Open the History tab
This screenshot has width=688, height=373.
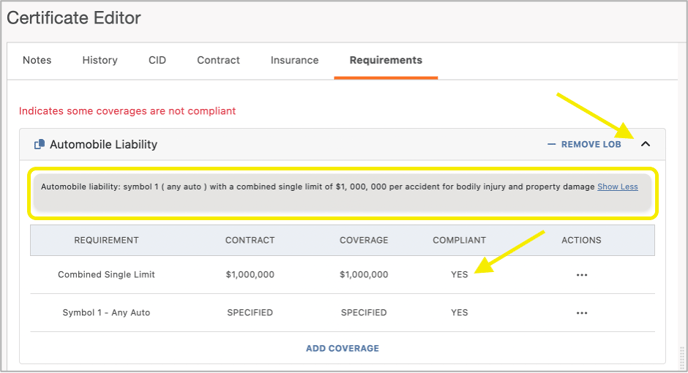pos(100,60)
